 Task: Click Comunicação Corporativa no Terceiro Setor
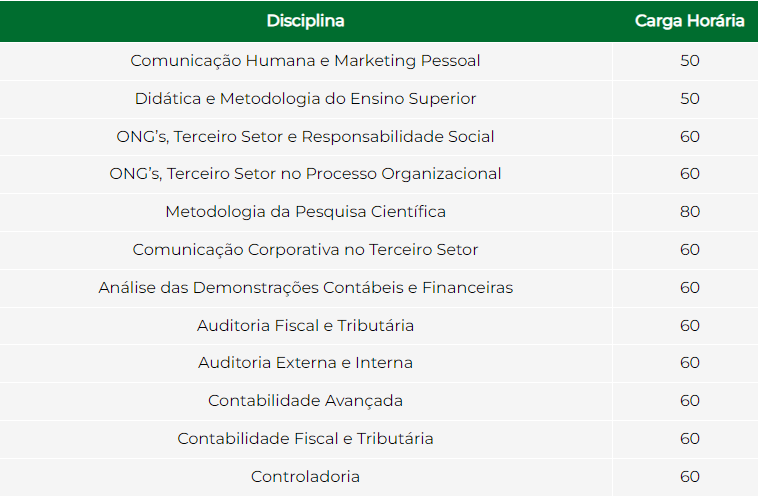(x=306, y=249)
